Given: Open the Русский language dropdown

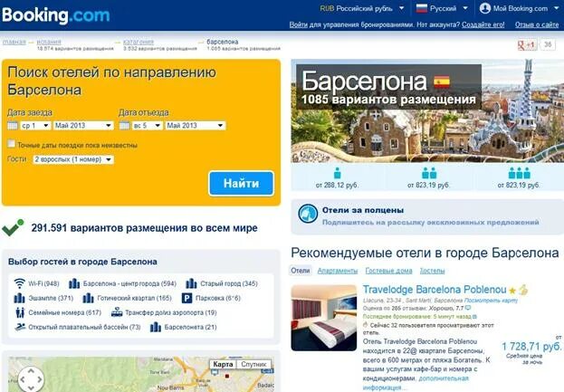Looking at the screenshot, I should (x=442, y=8).
